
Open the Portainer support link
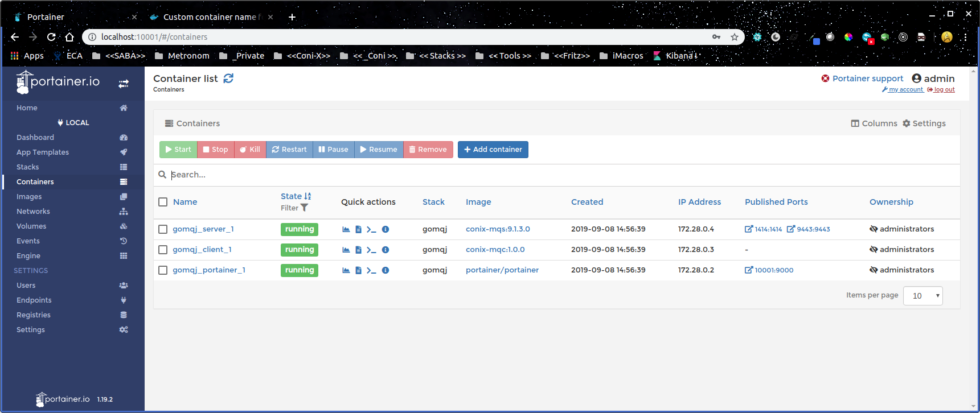[x=862, y=79]
